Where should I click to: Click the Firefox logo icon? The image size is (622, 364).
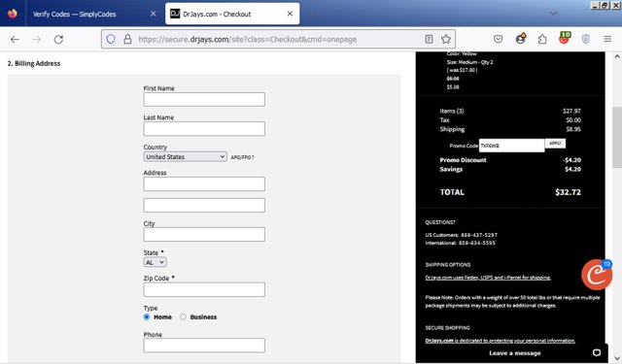[13, 14]
